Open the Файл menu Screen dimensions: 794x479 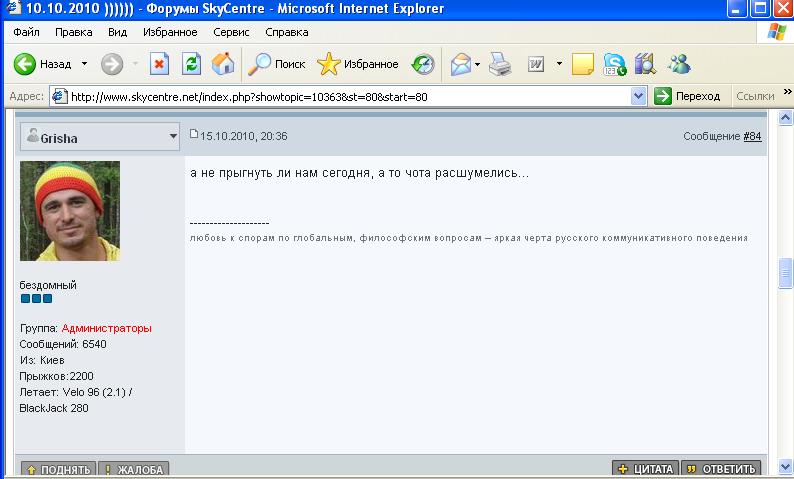tap(26, 32)
